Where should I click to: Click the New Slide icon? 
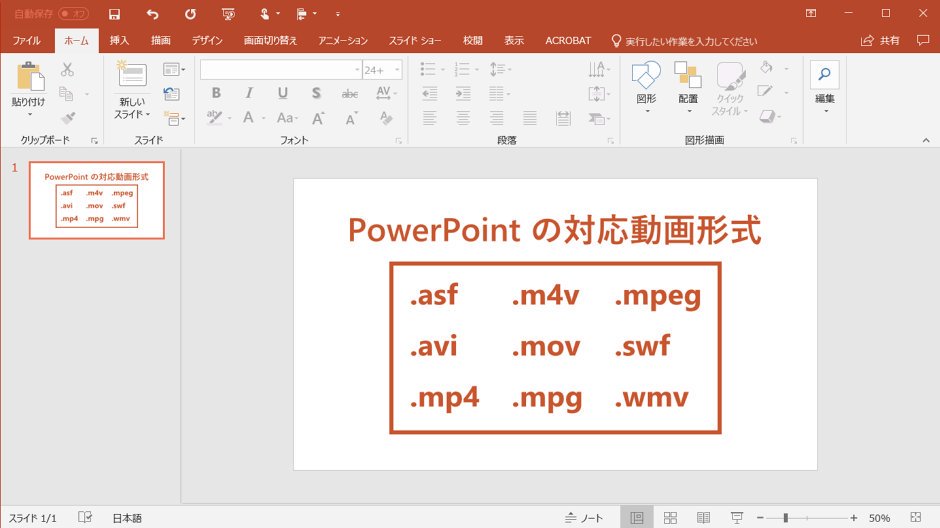pyautogui.click(x=131, y=74)
